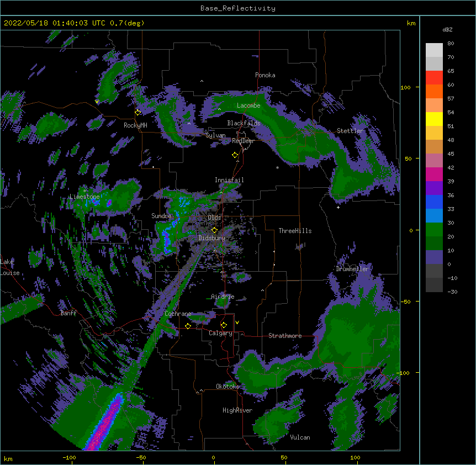Image resolution: width=476 pixels, height=465 pixels.
Task: Click the Base_Reflectivity title text
Action: tap(238, 8)
